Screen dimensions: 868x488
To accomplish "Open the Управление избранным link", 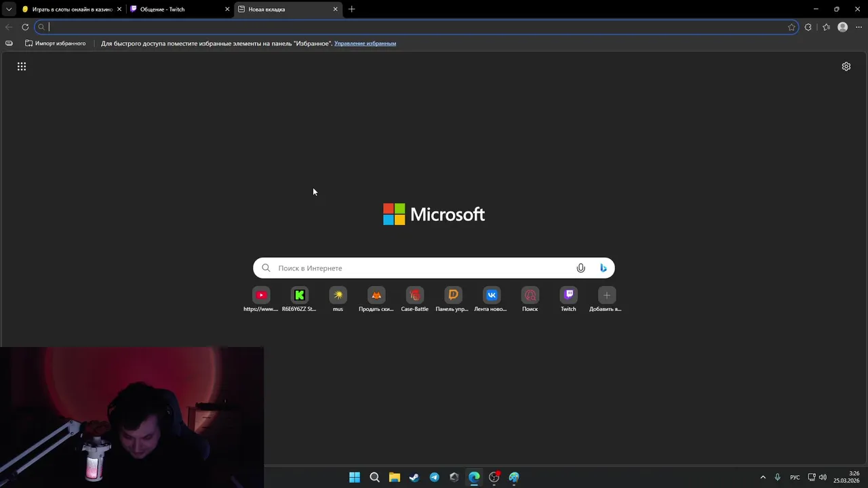I will [365, 43].
